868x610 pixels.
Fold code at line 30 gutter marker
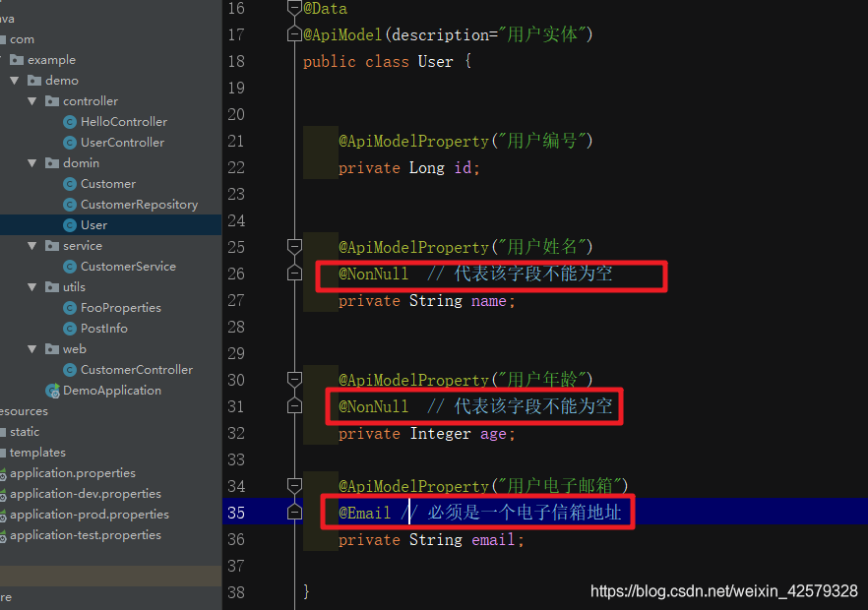(x=294, y=379)
